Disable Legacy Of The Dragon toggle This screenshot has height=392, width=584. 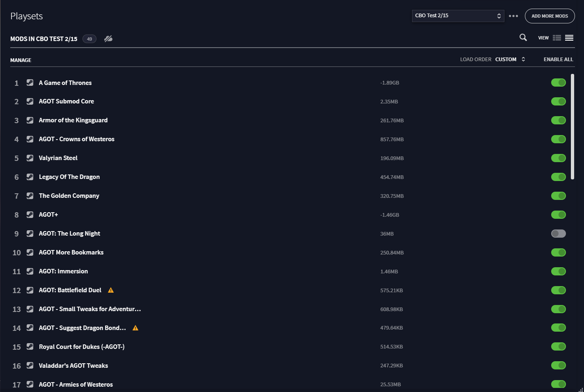pos(559,177)
